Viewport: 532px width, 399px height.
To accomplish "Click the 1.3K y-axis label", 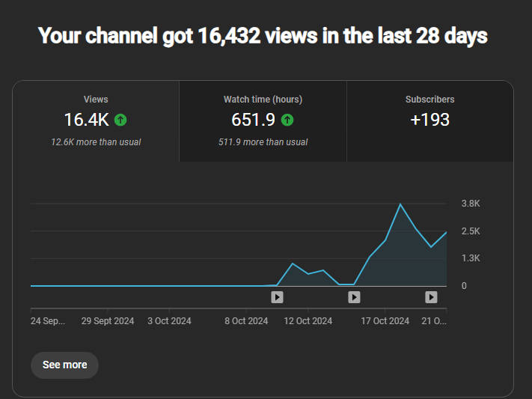I will point(471,258).
